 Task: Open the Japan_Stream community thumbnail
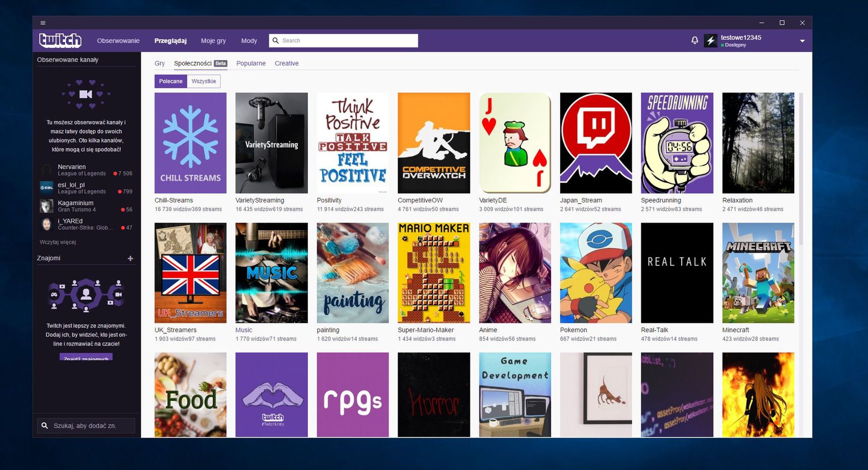pyautogui.click(x=596, y=143)
